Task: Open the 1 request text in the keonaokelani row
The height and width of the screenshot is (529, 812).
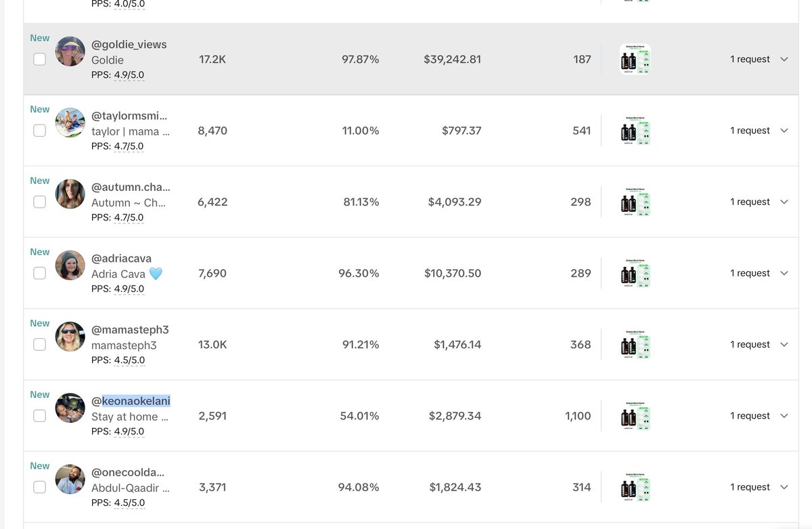Action: point(750,416)
